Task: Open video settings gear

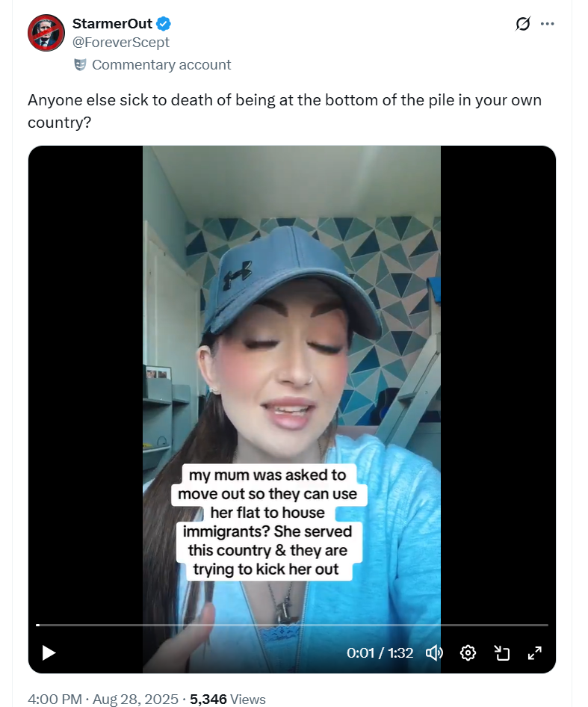Action: pyautogui.click(x=468, y=652)
